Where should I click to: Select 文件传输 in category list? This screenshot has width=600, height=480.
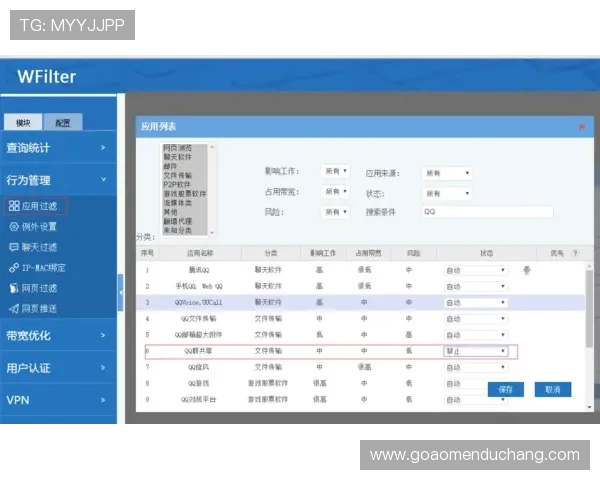[x=178, y=175]
